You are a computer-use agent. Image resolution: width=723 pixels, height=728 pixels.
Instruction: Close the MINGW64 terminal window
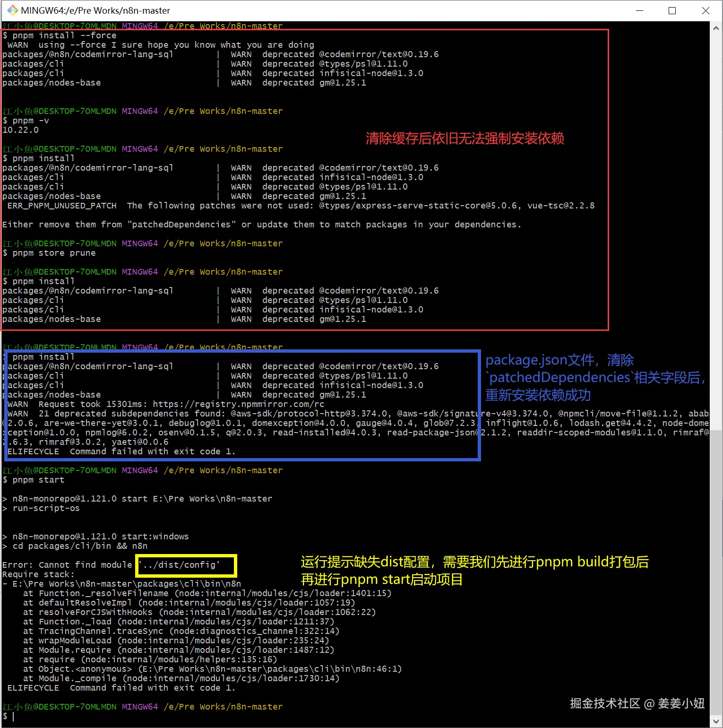[706, 10]
